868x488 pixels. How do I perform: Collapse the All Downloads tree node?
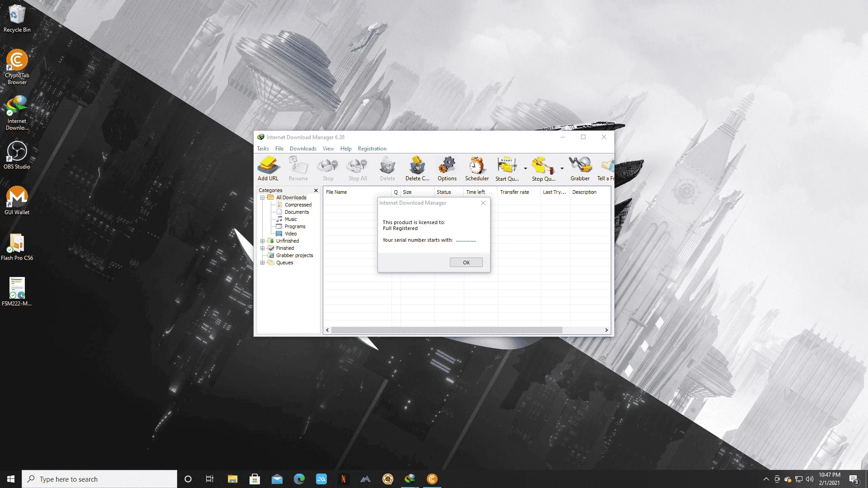[262, 197]
